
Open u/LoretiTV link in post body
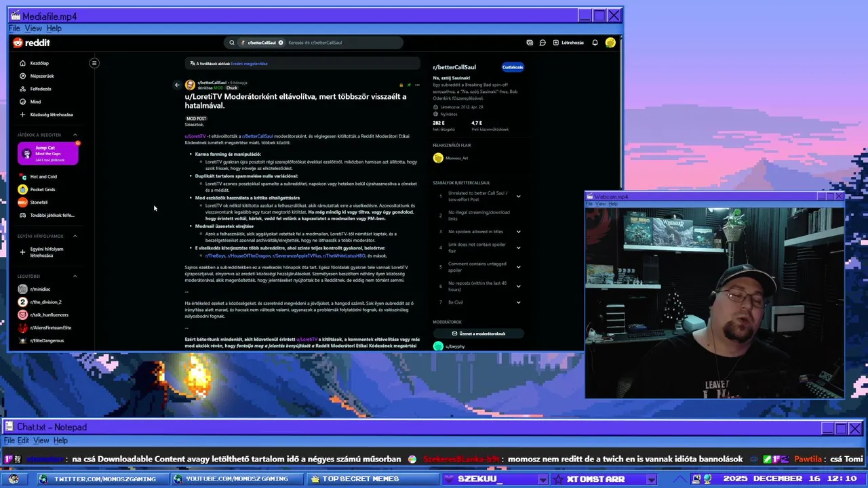click(x=195, y=136)
